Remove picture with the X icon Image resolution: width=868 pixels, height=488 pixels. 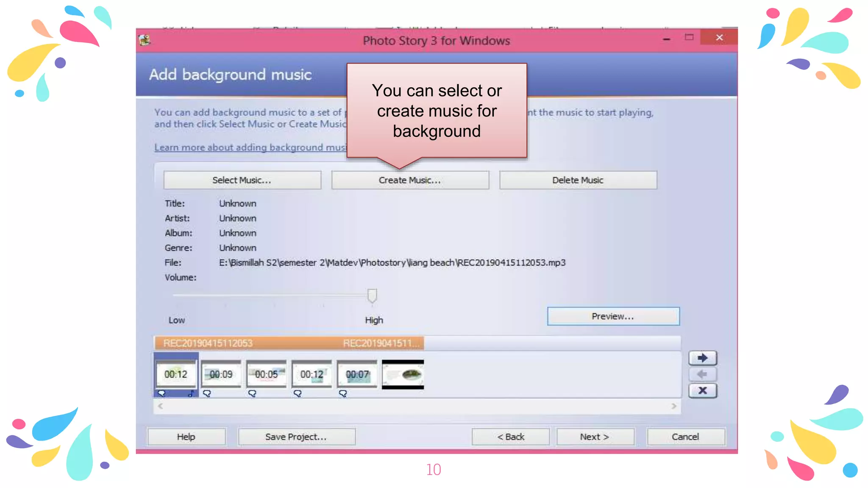pos(702,391)
